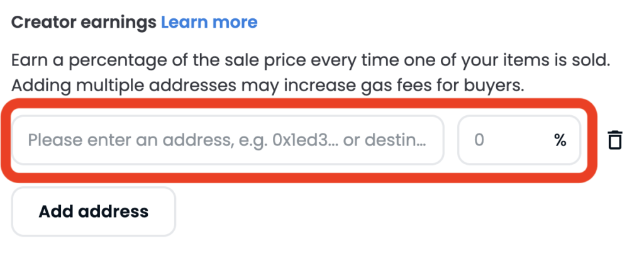Click the trash icon to delete address row
This screenshot has height=270, width=644.
614,140
